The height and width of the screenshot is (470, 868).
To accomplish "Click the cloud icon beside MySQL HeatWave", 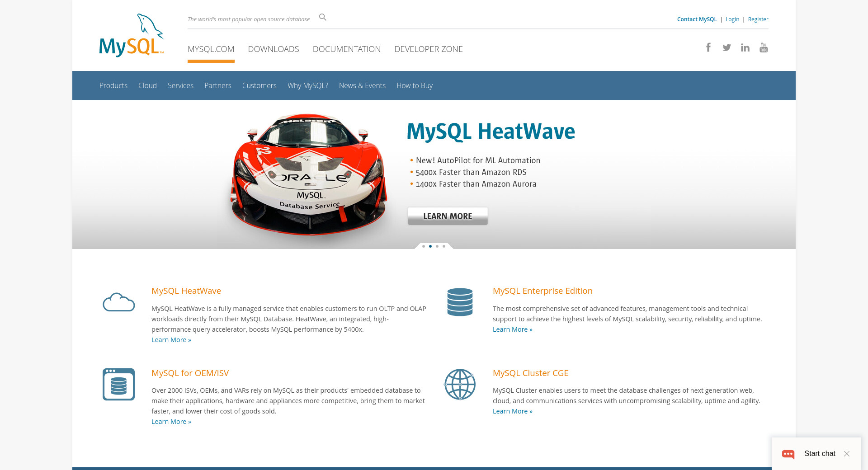I will (x=118, y=302).
